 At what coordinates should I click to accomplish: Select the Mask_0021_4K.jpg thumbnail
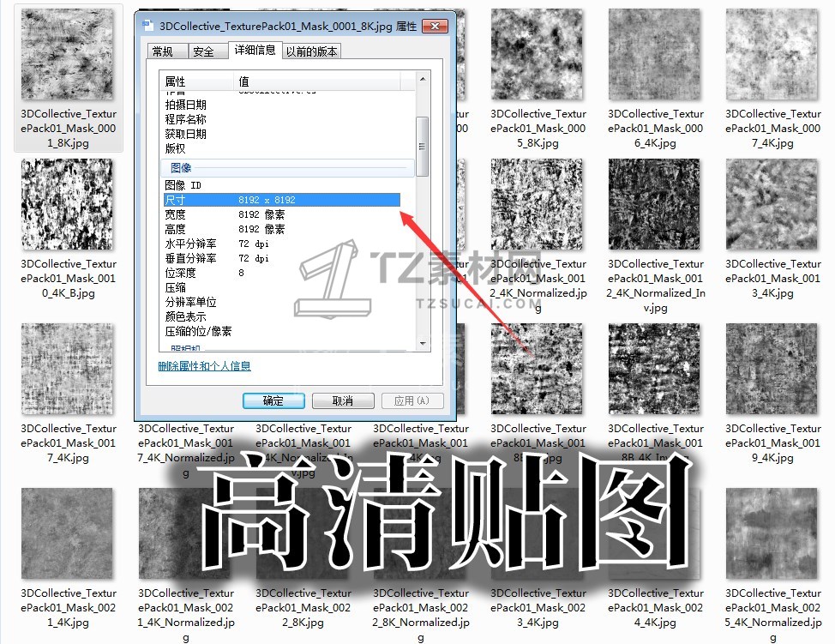67,533
